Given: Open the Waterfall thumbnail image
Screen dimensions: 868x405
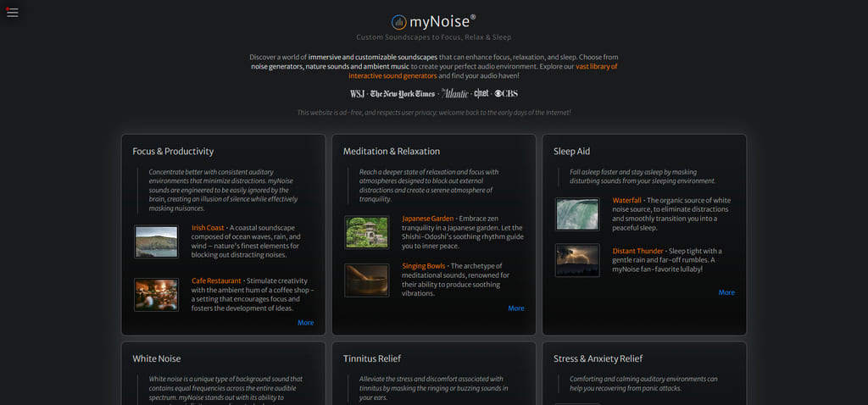Looking at the screenshot, I should pyautogui.click(x=577, y=214).
